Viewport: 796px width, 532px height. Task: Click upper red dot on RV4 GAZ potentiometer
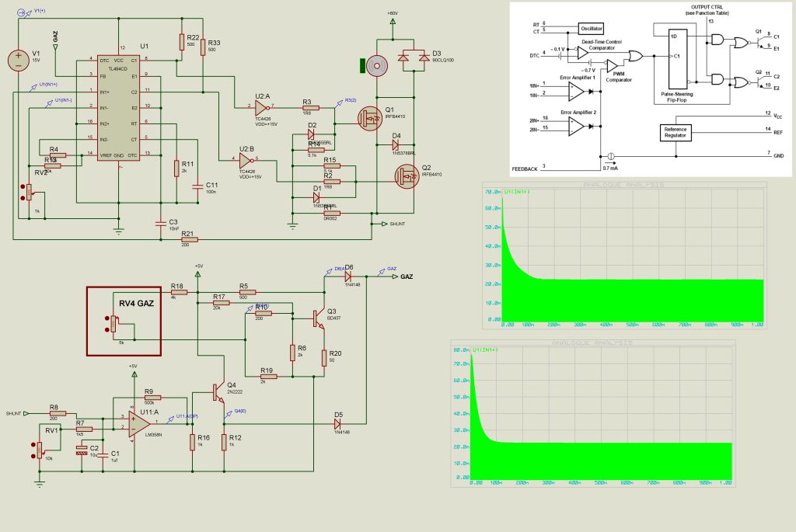(106, 318)
